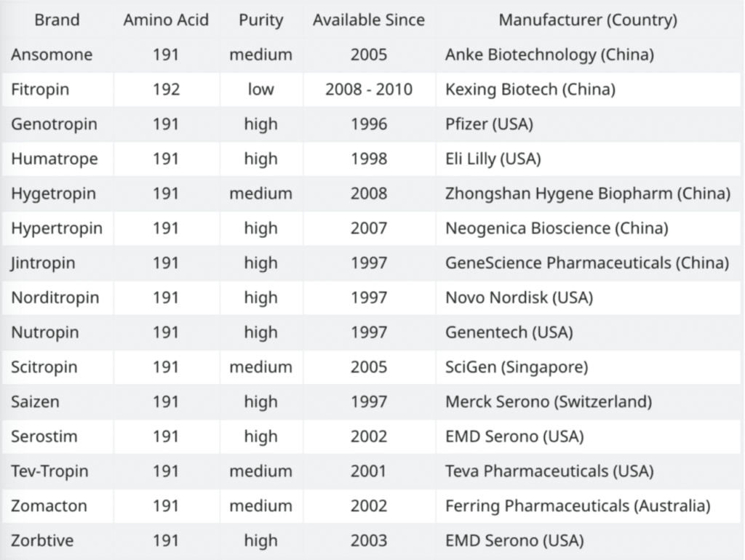
Task: Click the Amino Acid column header
Action: [167, 20]
